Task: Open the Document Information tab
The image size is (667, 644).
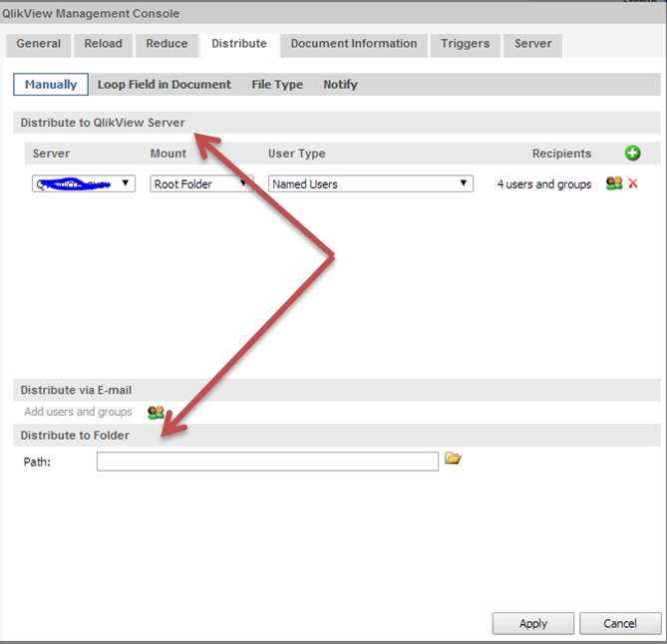Action: click(x=354, y=44)
